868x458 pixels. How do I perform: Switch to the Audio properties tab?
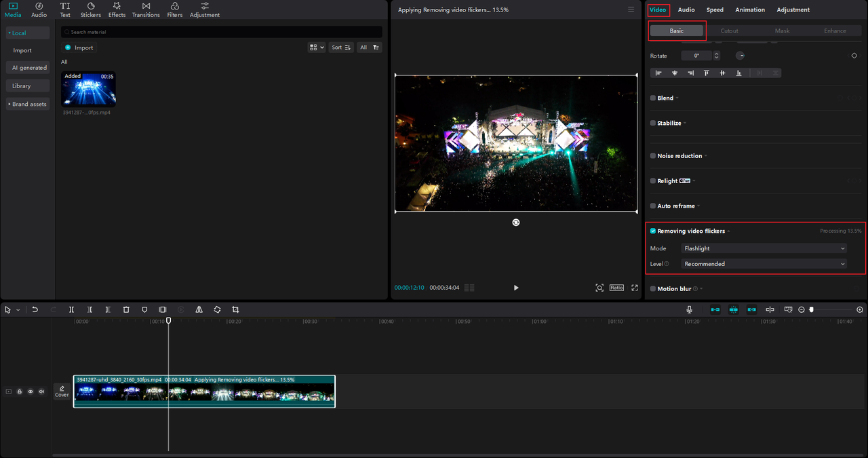point(686,9)
